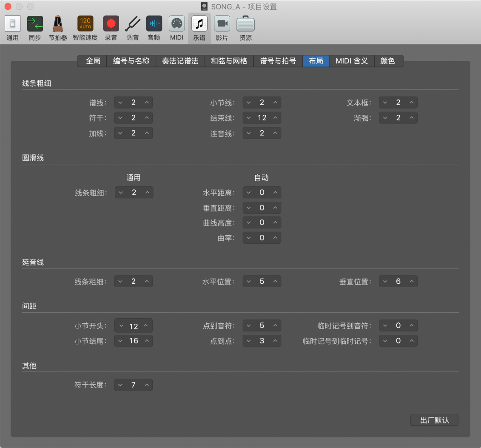This screenshot has height=448, width=481.
Task: Increase 延音线 tie 线条粗细 value
Action: click(x=147, y=281)
